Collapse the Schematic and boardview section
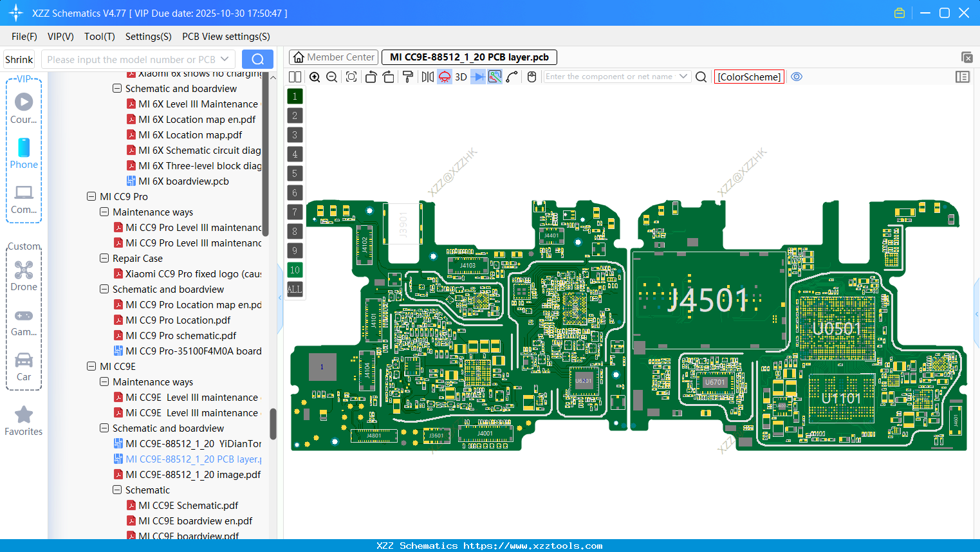Image resolution: width=980 pixels, height=552 pixels. [x=104, y=428]
